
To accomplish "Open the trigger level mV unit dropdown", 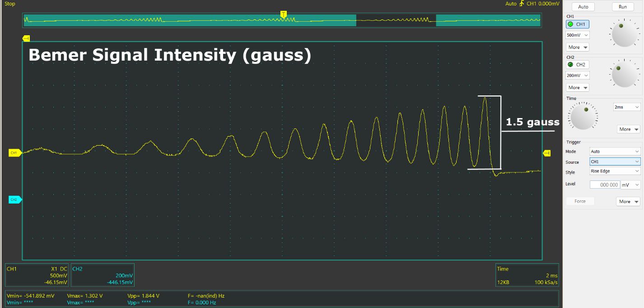I will (x=631, y=185).
